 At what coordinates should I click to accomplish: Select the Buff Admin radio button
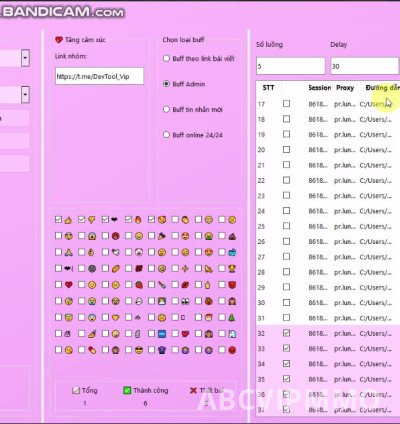pyautogui.click(x=166, y=84)
